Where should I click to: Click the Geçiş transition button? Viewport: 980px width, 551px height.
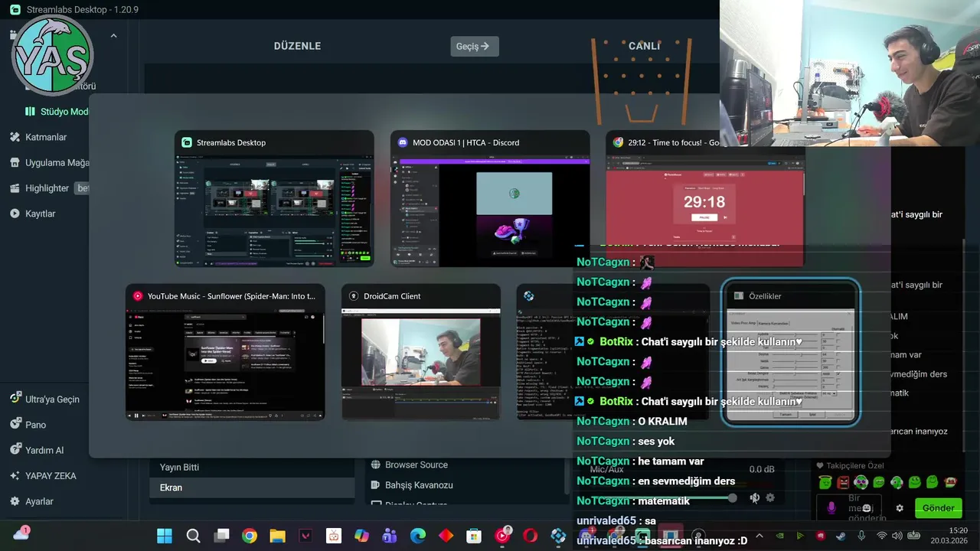tap(474, 46)
